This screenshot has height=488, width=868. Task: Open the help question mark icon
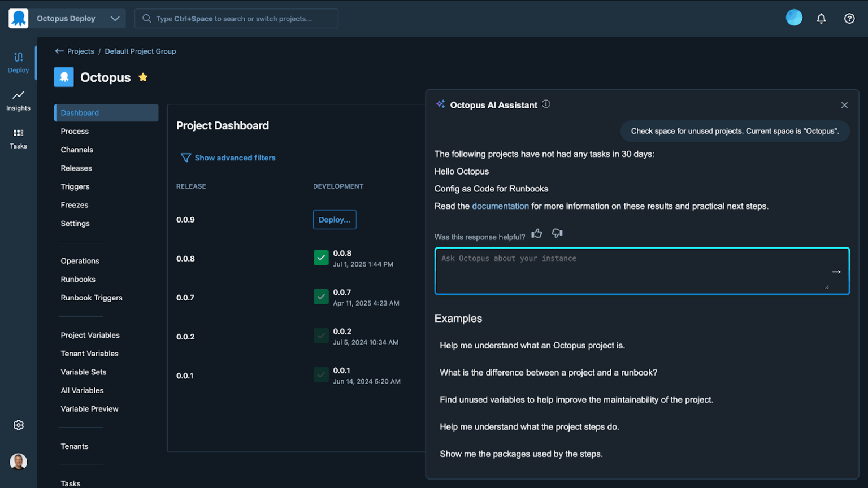(x=849, y=18)
